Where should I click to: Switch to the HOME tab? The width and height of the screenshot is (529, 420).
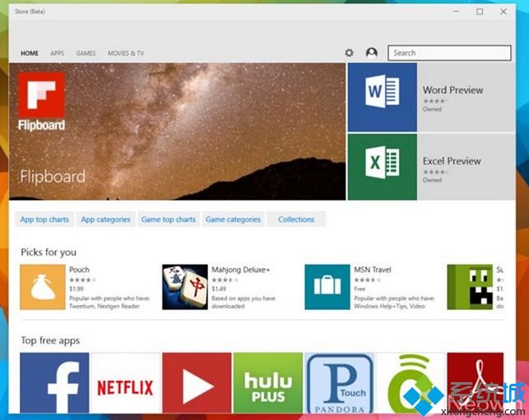(30, 53)
